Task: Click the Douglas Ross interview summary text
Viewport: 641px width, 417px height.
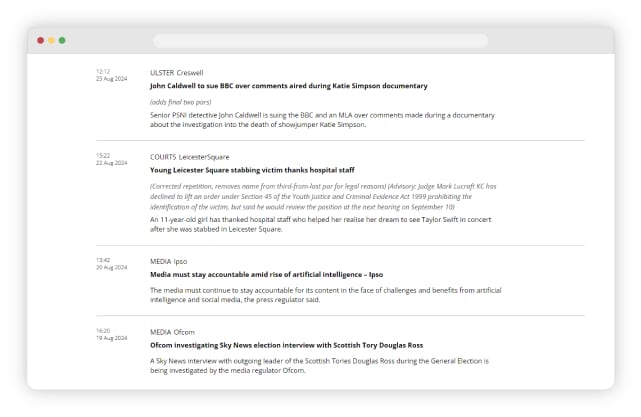Action: (x=322, y=365)
